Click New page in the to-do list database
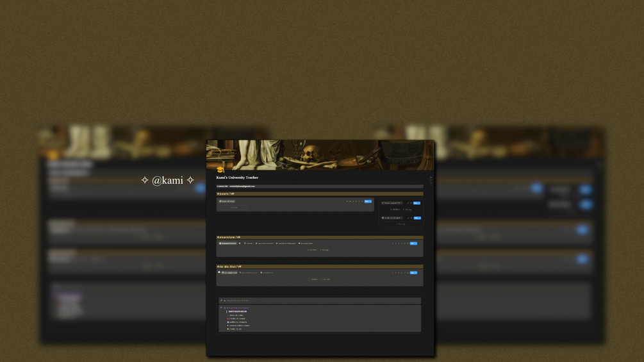 pyautogui.click(x=326, y=279)
